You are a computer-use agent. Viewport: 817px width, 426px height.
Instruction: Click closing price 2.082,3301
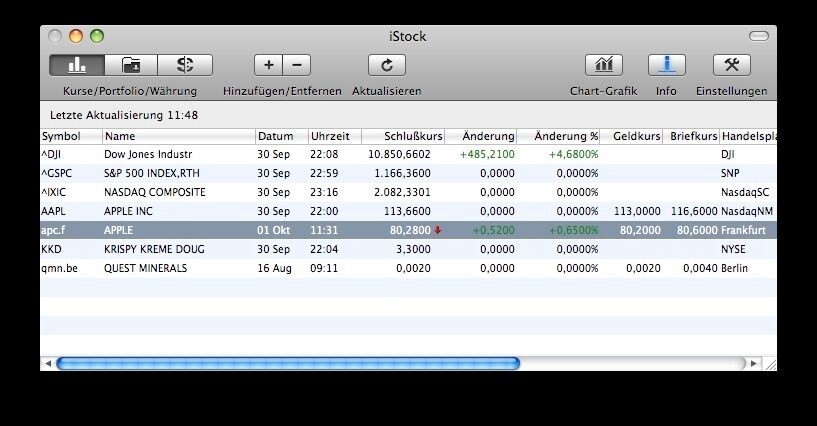402,192
